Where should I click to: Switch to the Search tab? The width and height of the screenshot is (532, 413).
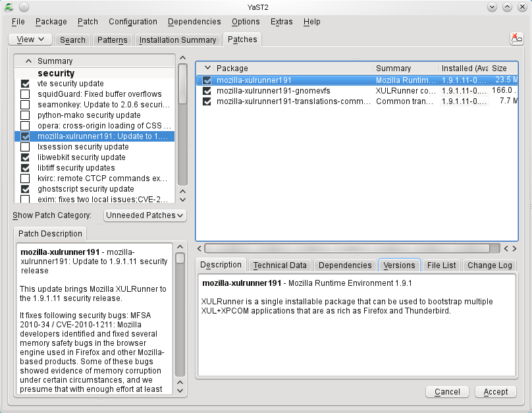[x=72, y=40]
